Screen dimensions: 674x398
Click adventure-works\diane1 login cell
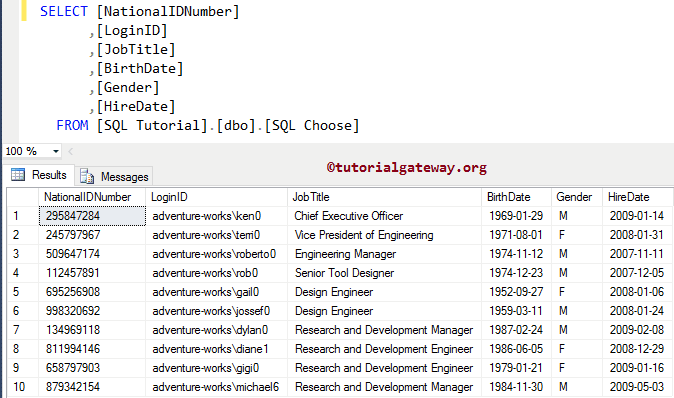pyautogui.click(x=216, y=349)
